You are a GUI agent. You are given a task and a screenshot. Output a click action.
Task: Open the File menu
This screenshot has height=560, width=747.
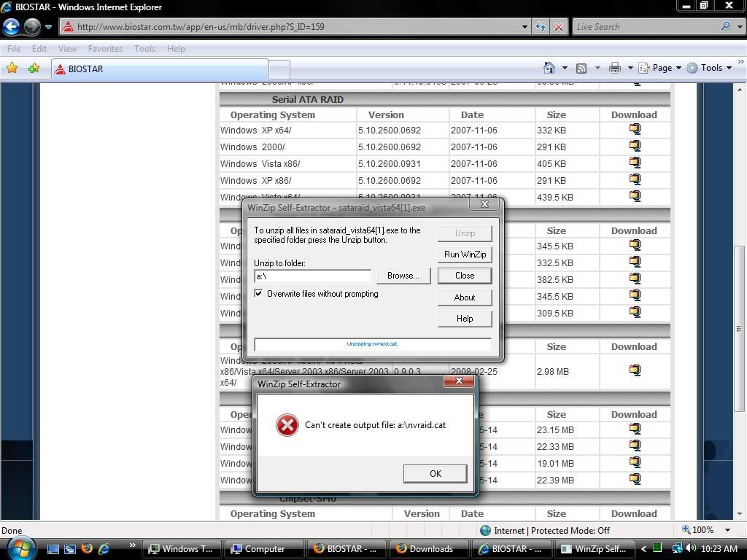pyautogui.click(x=14, y=49)
